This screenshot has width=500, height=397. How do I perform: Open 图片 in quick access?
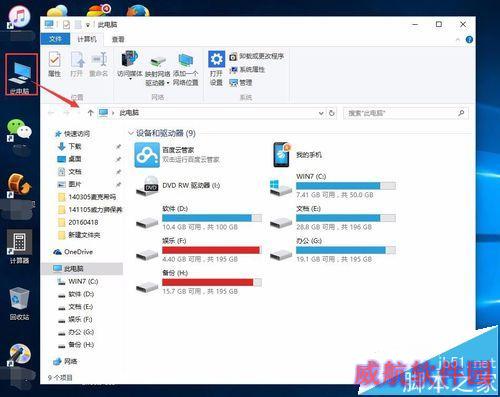tap(69, 184)
